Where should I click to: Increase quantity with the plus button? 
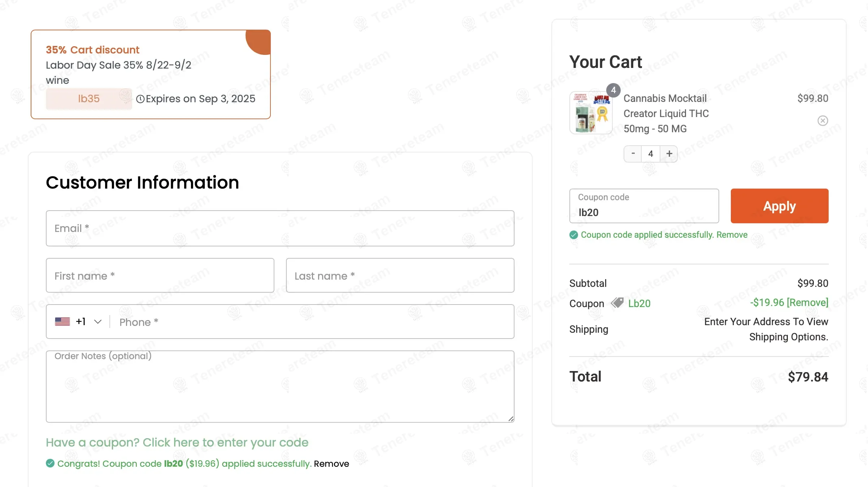[669, 154]
